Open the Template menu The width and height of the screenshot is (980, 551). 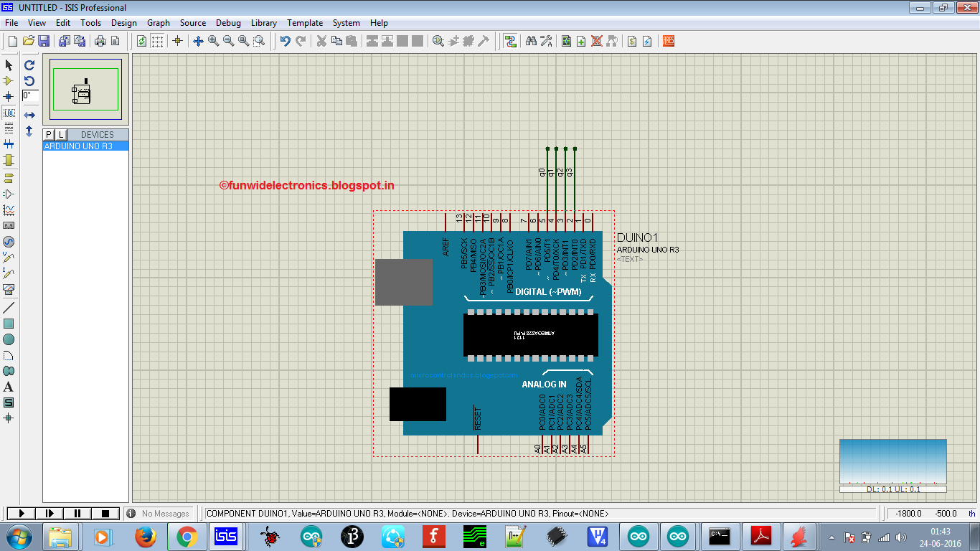click(x=305, y=23)
